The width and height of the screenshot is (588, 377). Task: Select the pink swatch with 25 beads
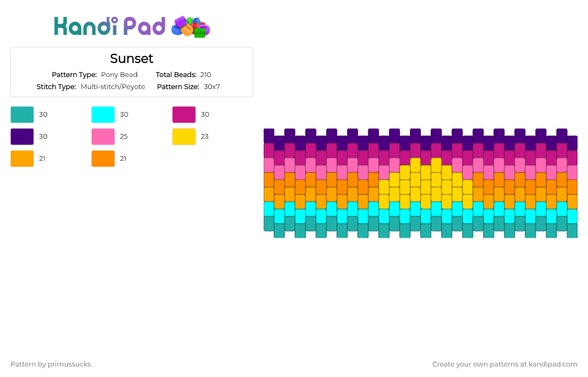(103, 137)
